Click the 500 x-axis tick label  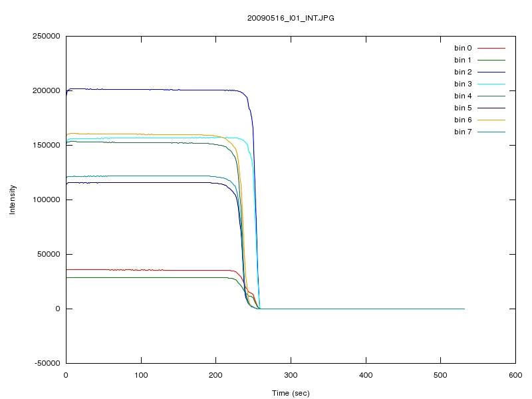[x=440, y=375]
